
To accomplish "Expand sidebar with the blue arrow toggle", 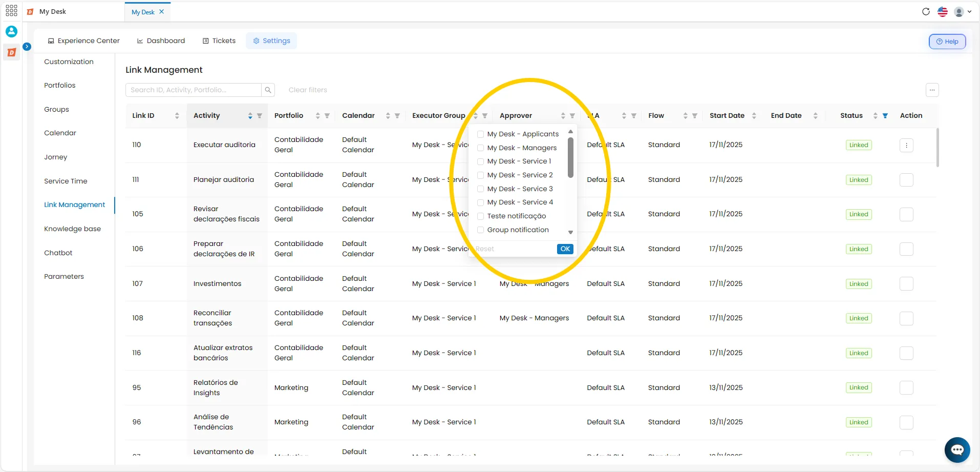I will [x=27, y=47].
